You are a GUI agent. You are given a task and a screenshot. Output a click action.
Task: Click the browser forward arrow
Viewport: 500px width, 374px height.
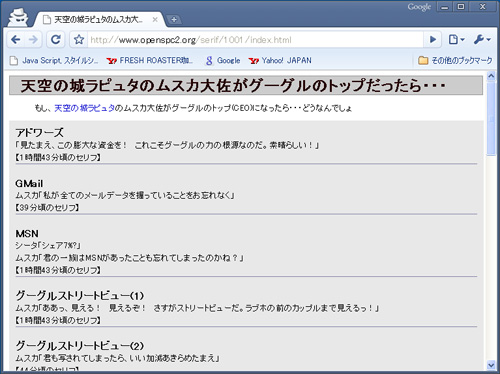[33, 40]
